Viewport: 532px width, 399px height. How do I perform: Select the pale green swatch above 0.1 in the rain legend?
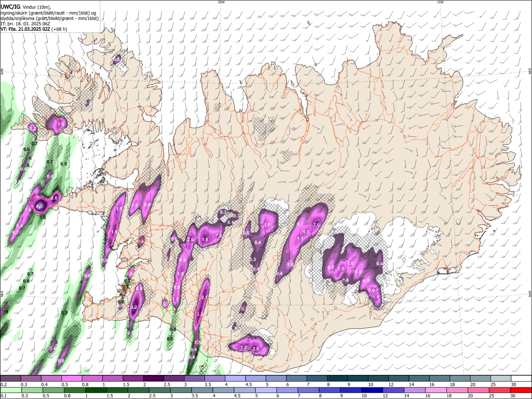(x=10, y=390)
